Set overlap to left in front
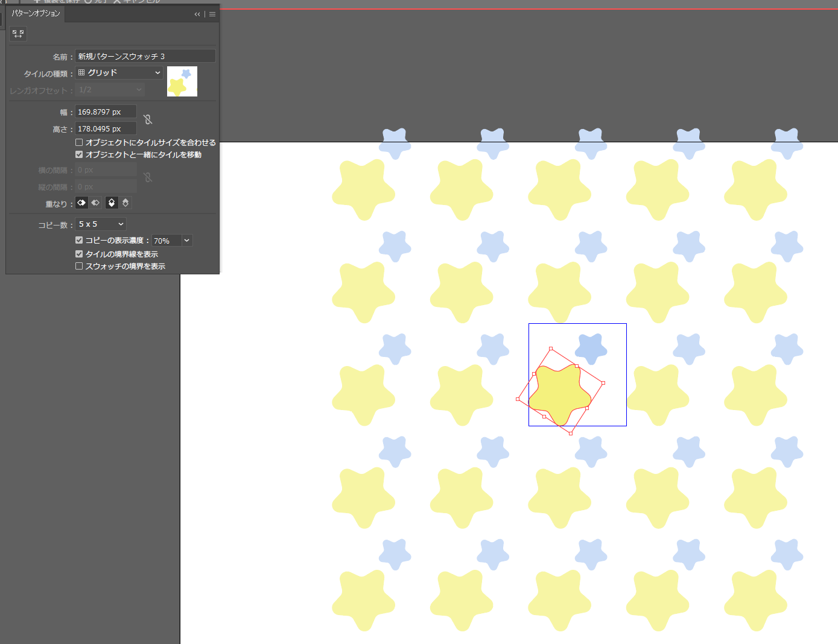The height and width of the screenshot is (644, 838). pyautogui.click(x=81, y=203)
